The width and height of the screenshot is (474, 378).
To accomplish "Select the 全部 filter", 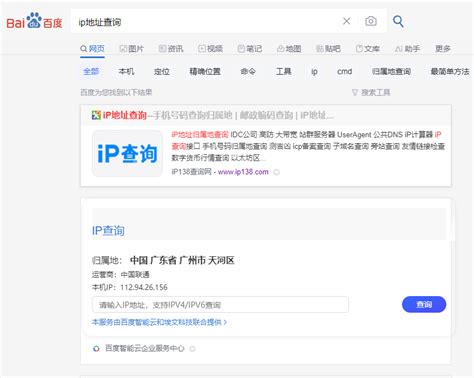I will [x=91, y=71].
